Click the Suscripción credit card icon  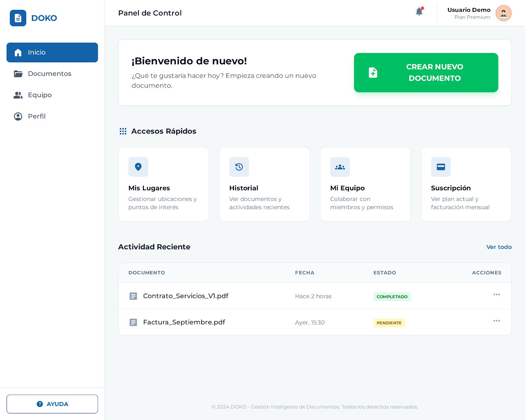pyautogui.click(x=441, y=167)
